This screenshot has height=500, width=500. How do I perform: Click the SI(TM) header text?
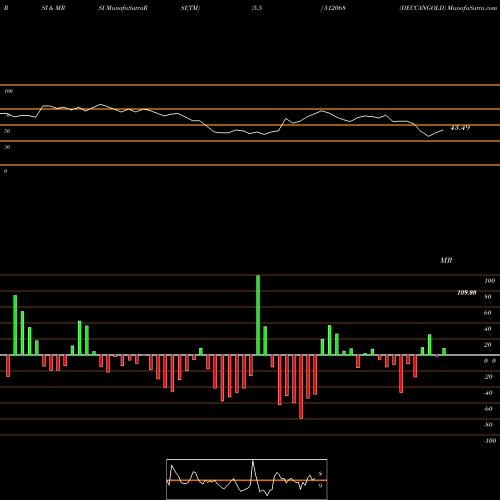click(x=190, y=8)
